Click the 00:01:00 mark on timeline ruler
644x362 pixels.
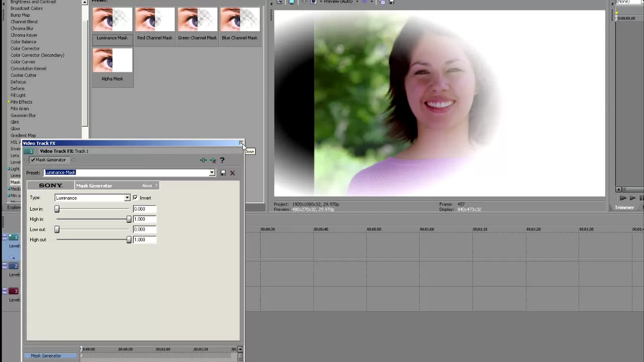[427, 229]
